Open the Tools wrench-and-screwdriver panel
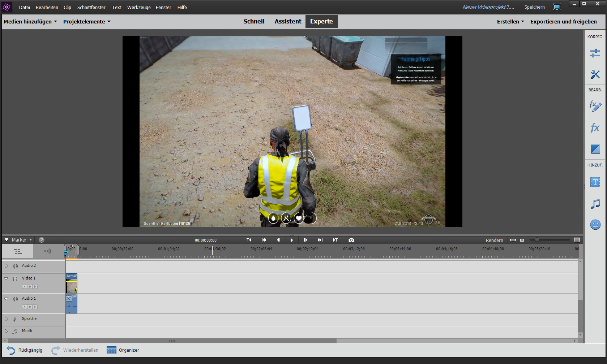 point(595,74)
